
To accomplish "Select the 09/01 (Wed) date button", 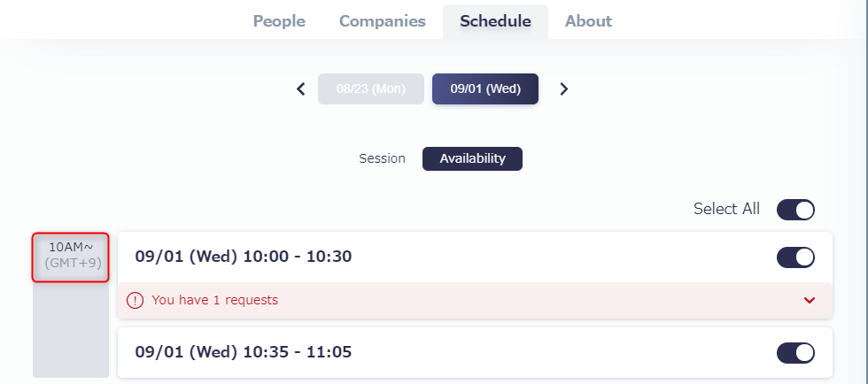I will point(485,88).
